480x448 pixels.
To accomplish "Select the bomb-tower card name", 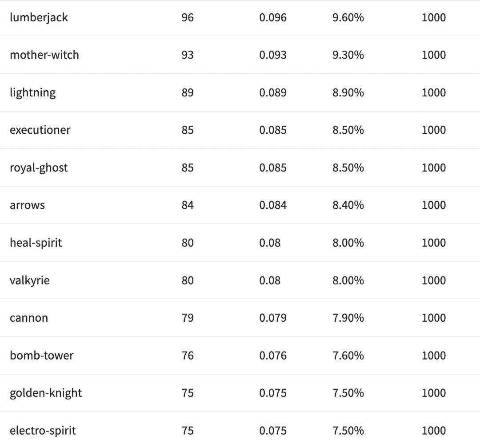I will tap(42, 356).
